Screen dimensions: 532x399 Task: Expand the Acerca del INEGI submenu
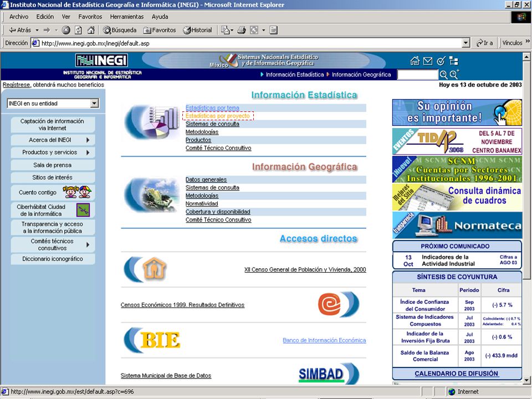pos(88,140)
